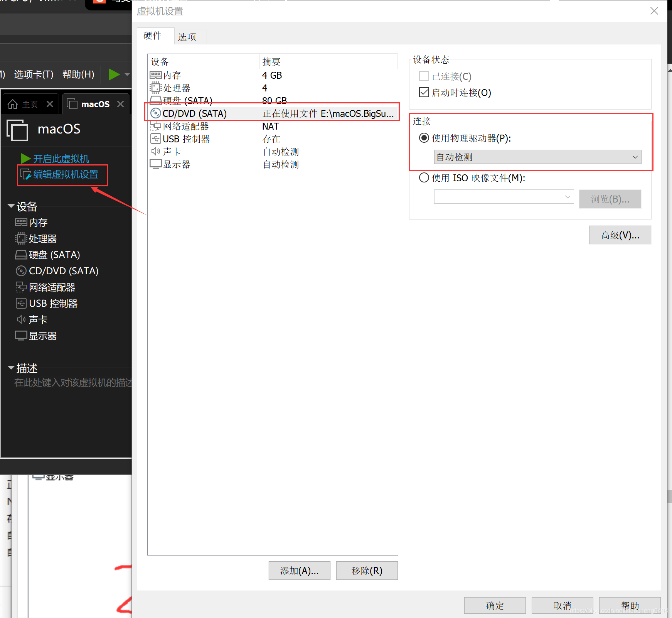Select the 网络适配器 NAT row

click(x=273, y=126)
